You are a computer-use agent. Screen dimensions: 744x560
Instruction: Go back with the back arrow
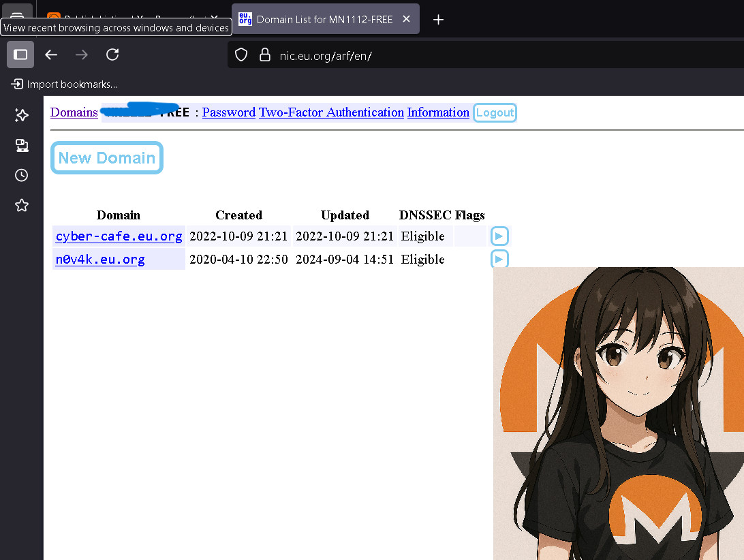(x=51, y=55)
